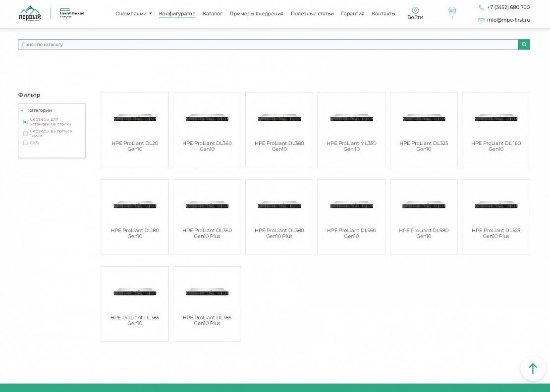Click the scroll-to-top arrow button
Viewport: 550px width, 392px height.
coord(533,369)
